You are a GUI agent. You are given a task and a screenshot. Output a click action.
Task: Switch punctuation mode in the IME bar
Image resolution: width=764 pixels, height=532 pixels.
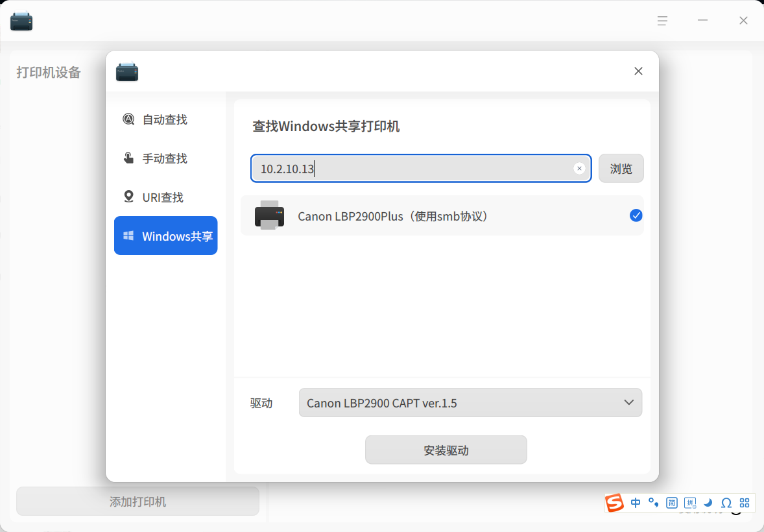click(653, 502)
